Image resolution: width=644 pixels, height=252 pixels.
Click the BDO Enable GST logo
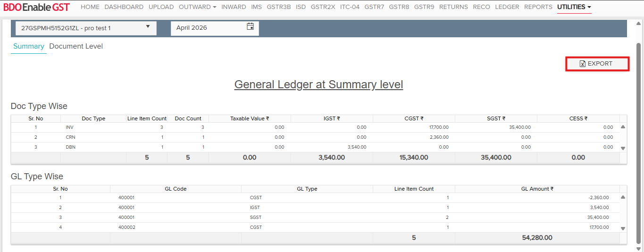pos(36,7)
